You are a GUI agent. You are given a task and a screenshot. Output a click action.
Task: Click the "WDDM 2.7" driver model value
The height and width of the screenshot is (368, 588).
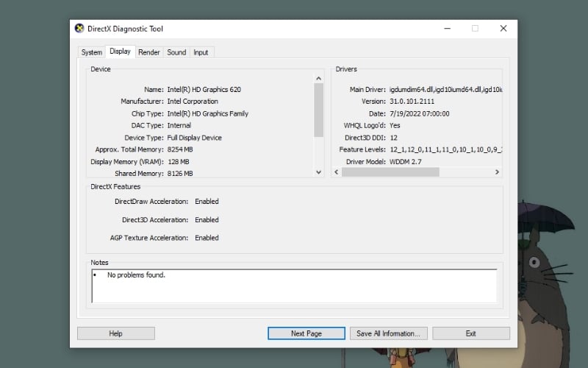click(406, 161)
